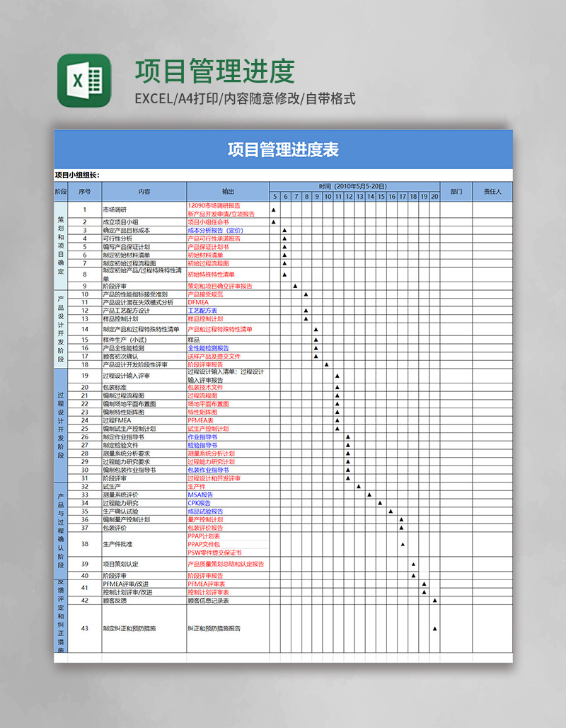
Task: Click the triangle marker for 成立项目小组
Action: coord(273,222)
